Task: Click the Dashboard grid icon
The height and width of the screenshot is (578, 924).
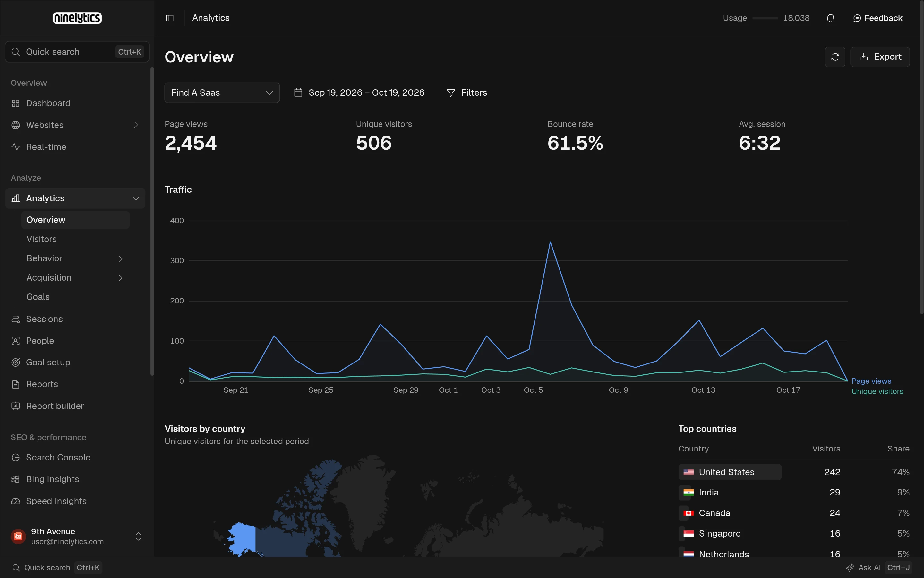Action: pos(15,103)
